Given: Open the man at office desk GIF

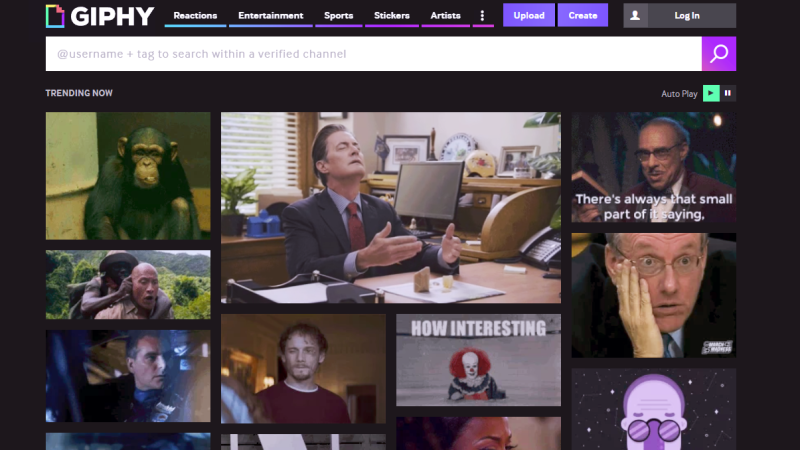Looking at the screenshot, I should 391,208.
